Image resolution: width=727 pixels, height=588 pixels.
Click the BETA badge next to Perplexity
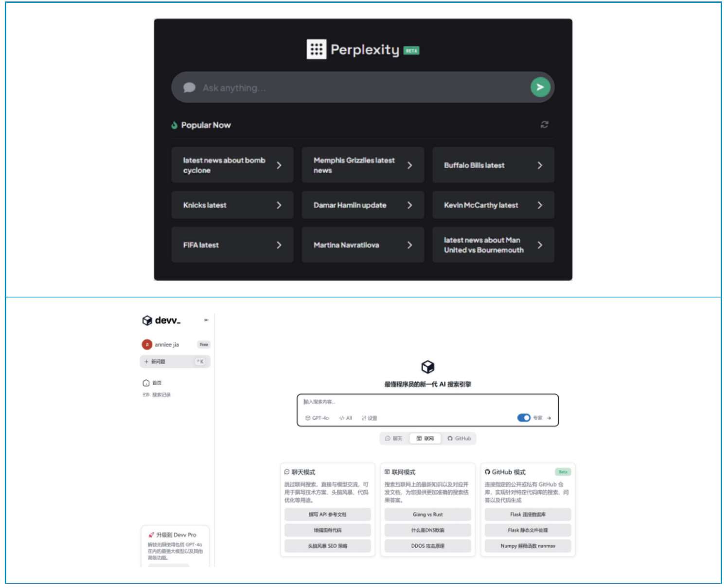411,51
